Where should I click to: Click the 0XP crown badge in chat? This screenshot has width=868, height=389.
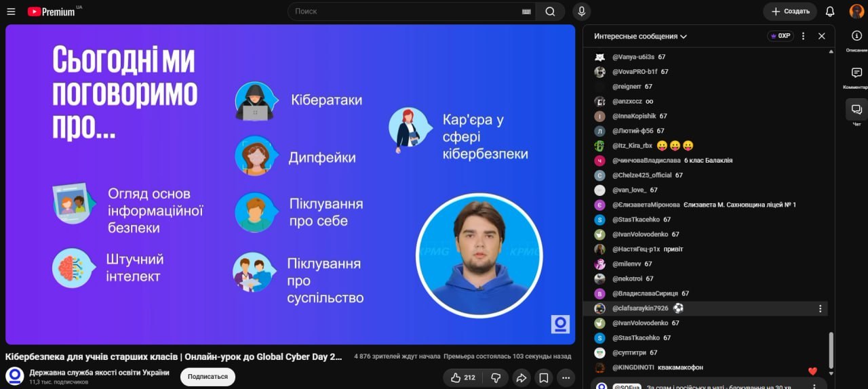pos(781,36)
